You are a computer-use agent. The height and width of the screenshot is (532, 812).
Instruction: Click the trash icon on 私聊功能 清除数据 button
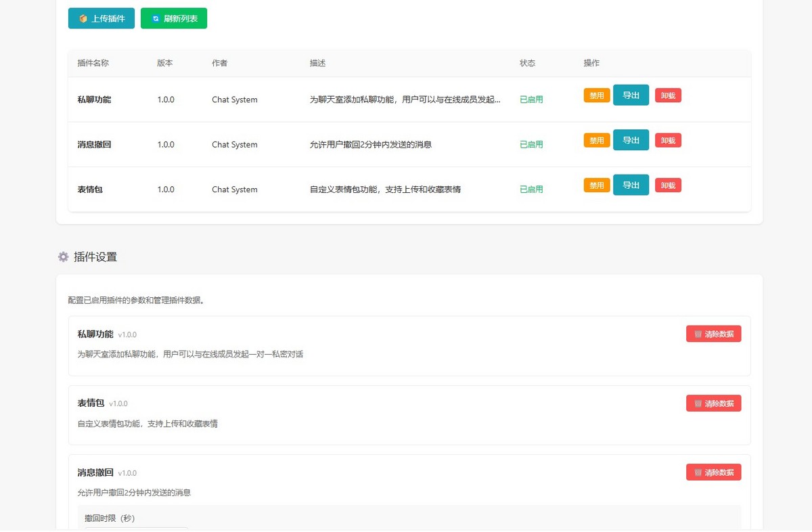698,334
